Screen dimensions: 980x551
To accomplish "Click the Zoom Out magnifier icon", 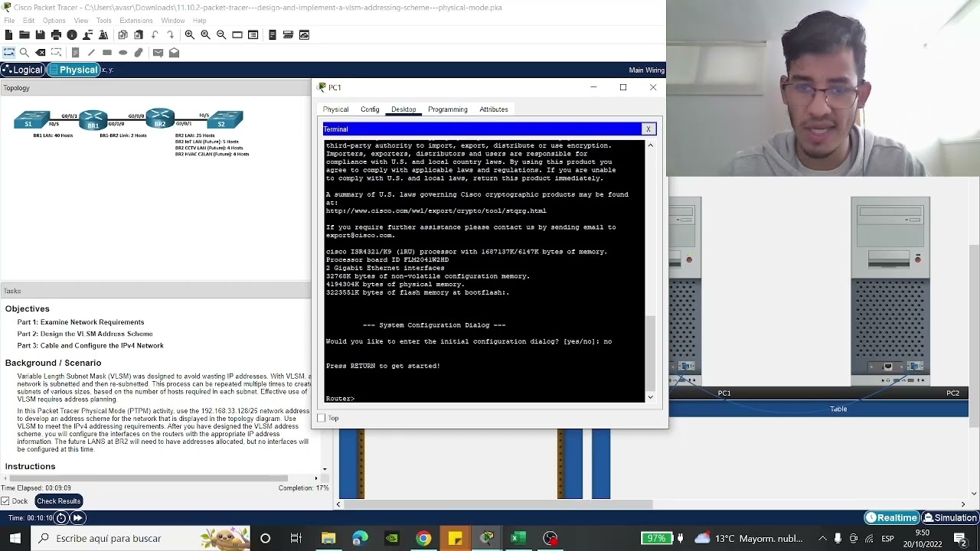I will (221, 34).
